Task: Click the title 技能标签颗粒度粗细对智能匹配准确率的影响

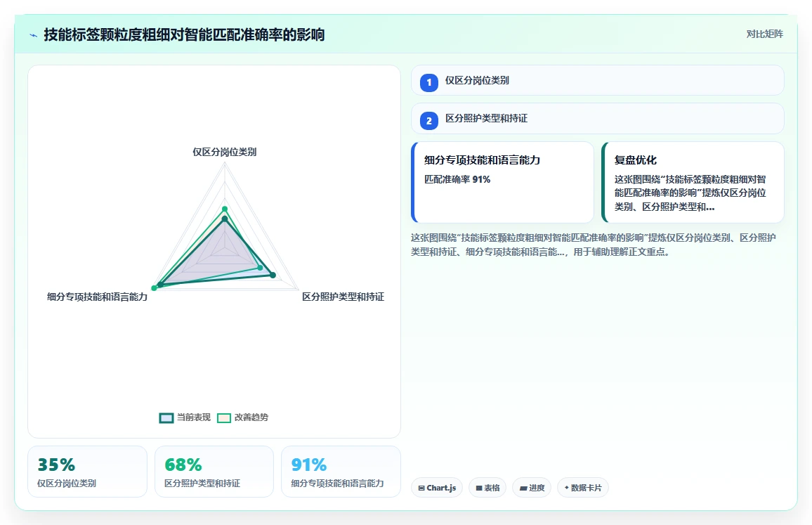Action: point(184,34)
